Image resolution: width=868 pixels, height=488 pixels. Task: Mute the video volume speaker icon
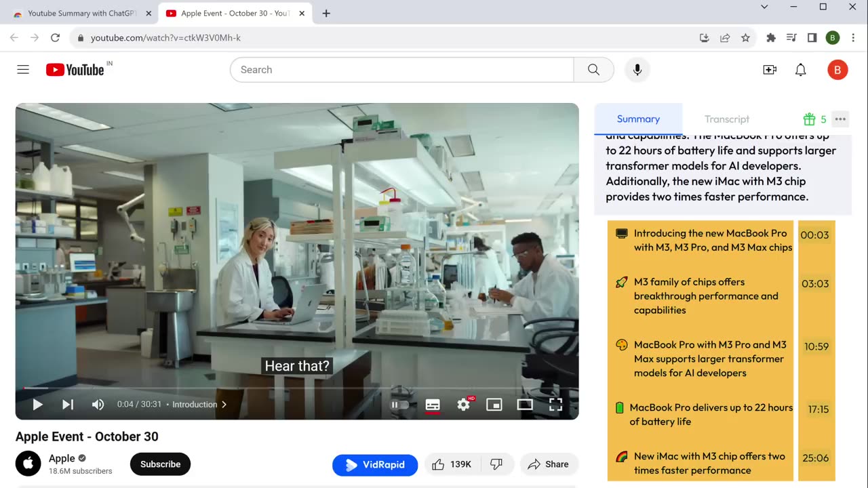pos(98,405)
